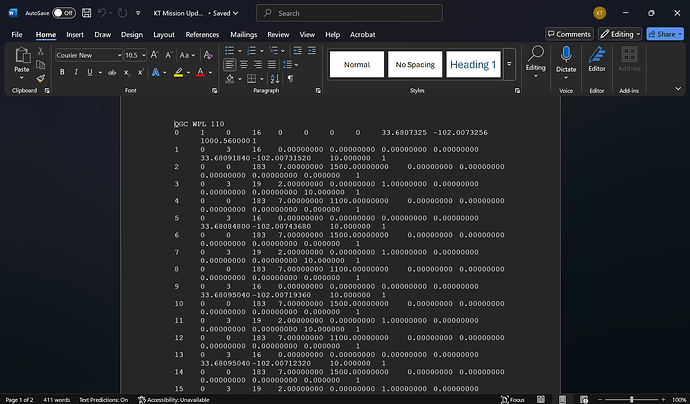Open bullets list dropdown arrow
This screenshot has width=690, height=404.
click(x=240, y=51)
